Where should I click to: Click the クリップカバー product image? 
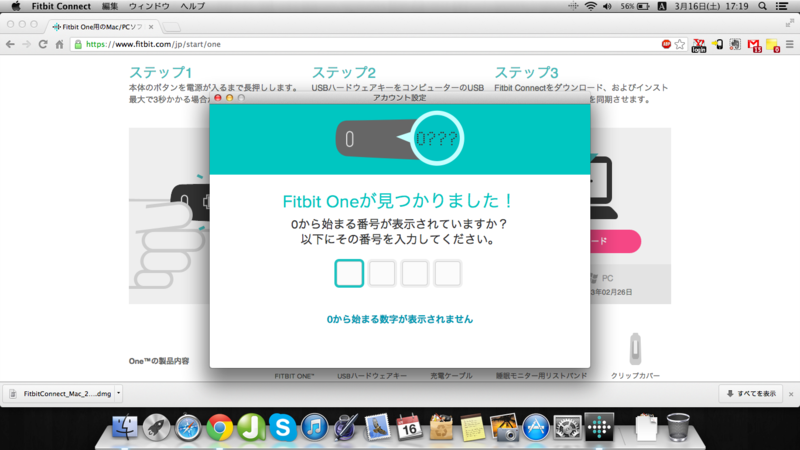635,349
